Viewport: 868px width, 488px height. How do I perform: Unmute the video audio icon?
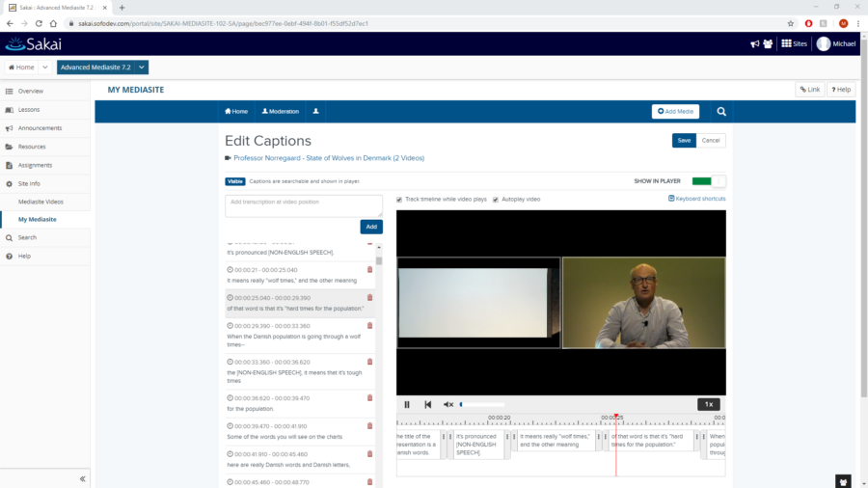tap(448, 404)
